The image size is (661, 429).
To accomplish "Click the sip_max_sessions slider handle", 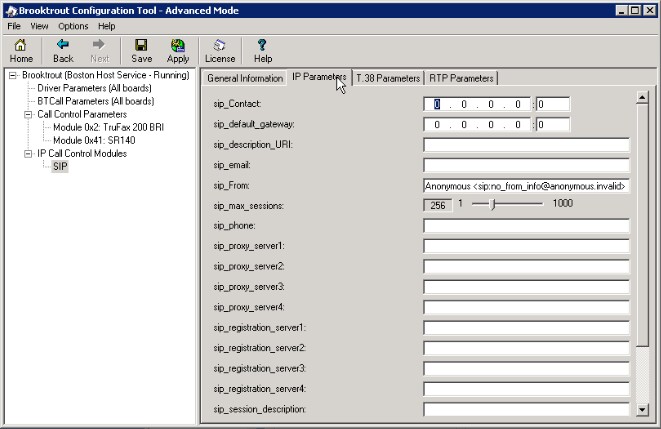I will 492,204.
